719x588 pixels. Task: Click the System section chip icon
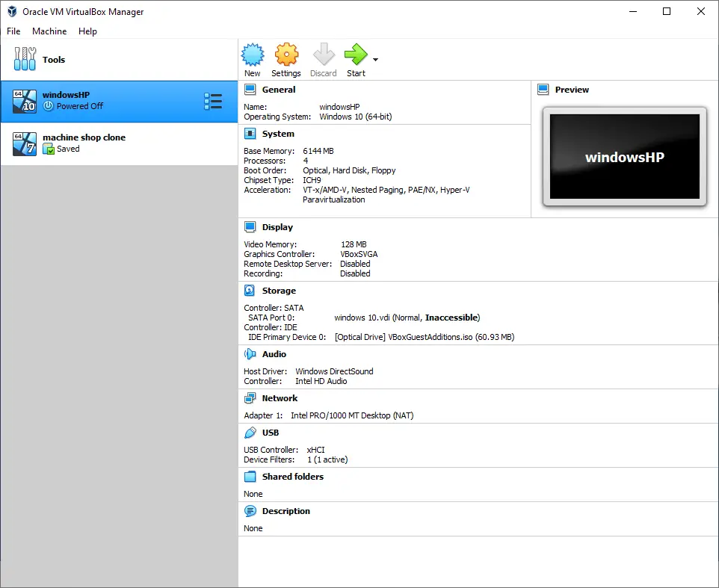(x=250, y=134)
